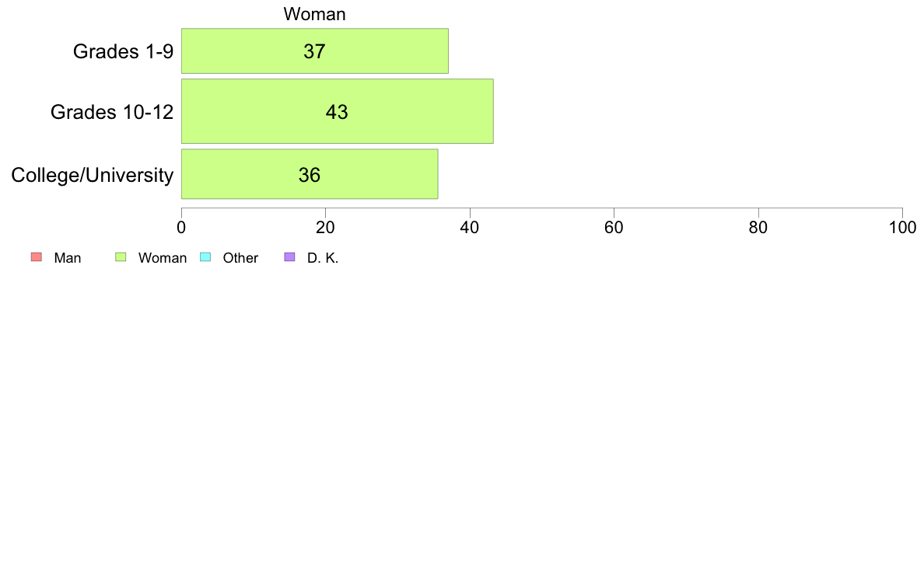
Task: Click the Other legend label
Action: point(240,258)
